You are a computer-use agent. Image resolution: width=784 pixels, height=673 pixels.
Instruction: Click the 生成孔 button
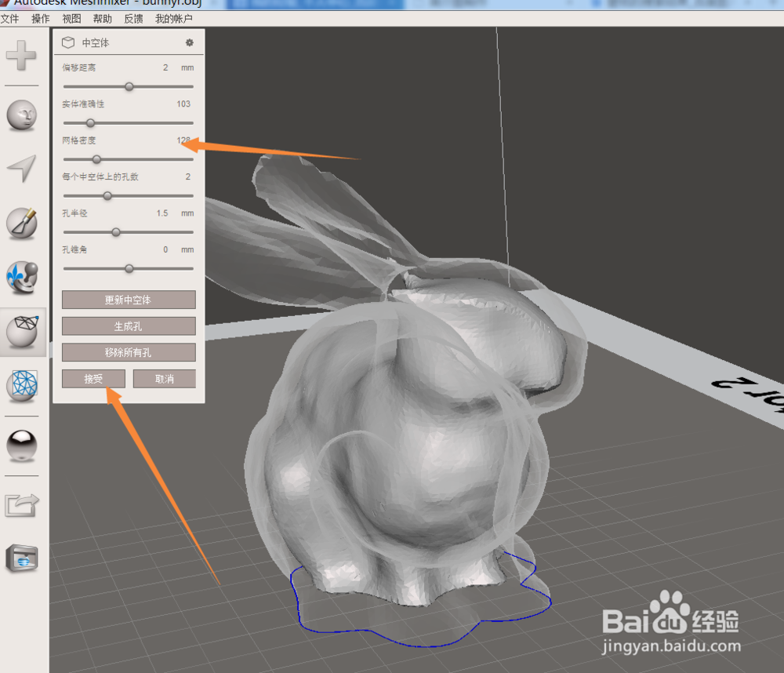tap(129, 326)
